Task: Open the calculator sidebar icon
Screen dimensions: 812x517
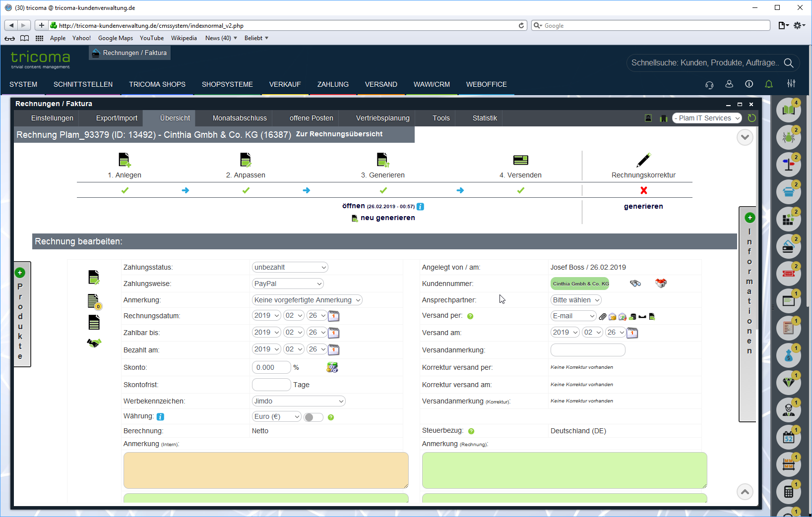Action: [788, 492]
